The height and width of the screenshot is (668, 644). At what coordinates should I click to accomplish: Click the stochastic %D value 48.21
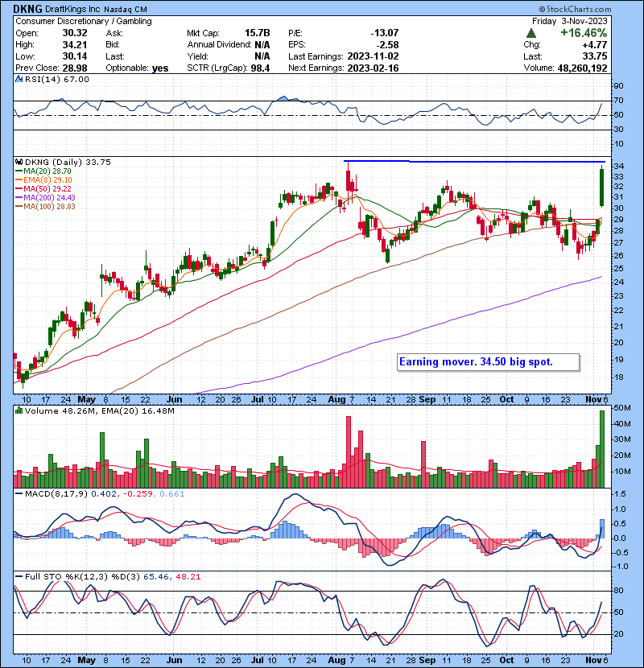(188, 577)
